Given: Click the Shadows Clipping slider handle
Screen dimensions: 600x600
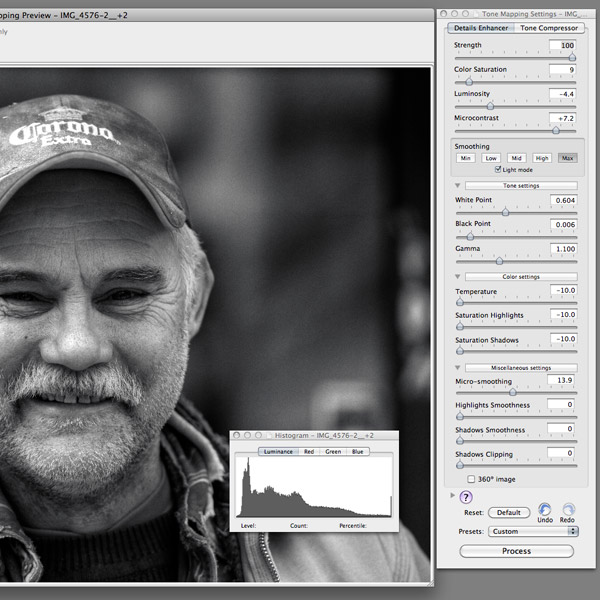Looking at the screenshot, I should tap(460, 465).
